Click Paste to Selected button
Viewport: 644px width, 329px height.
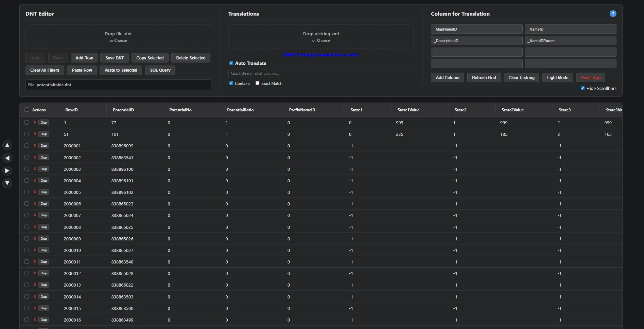click(x=121, y=70)
